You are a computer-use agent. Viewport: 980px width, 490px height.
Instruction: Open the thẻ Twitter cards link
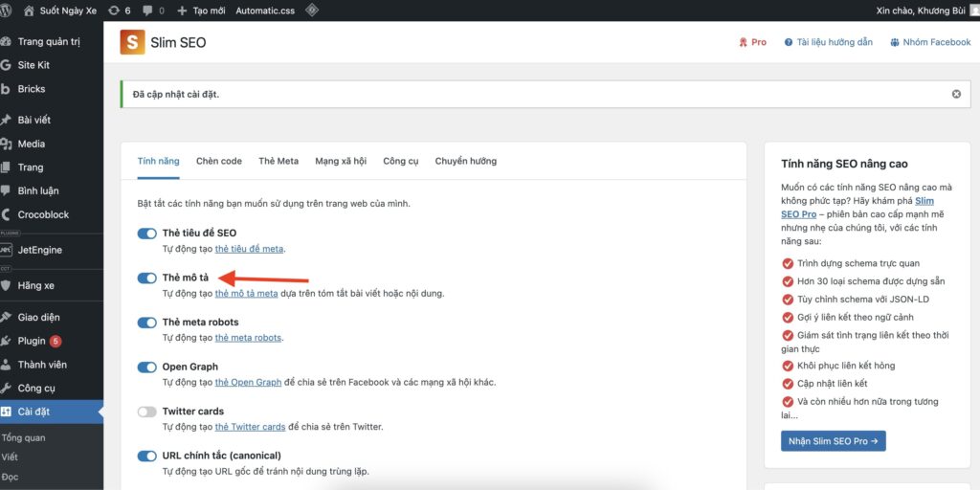click(x=250, y=428)
